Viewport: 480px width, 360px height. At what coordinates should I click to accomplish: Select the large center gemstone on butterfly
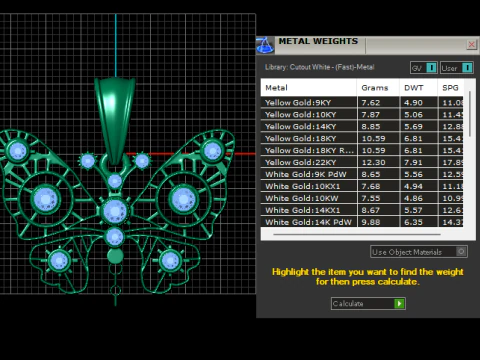pyautogui.click(x=115, y=211)
